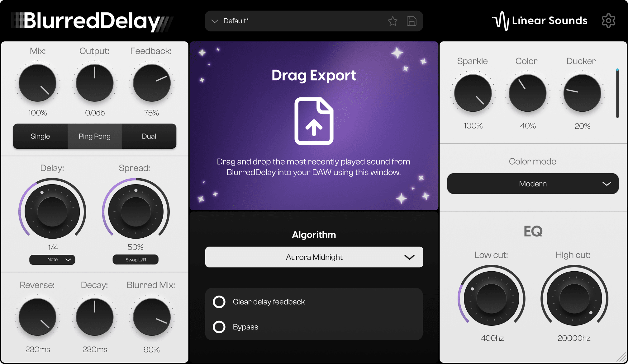Select the Single delay mode tab
This screenshot has width=628, height=364.
click(40, 136)
